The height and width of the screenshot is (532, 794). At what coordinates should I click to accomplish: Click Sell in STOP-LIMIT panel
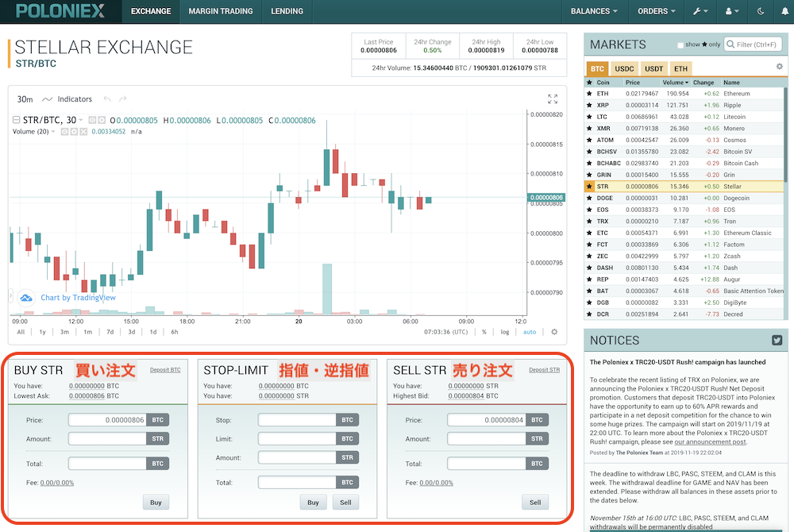[x=345, y=502]
